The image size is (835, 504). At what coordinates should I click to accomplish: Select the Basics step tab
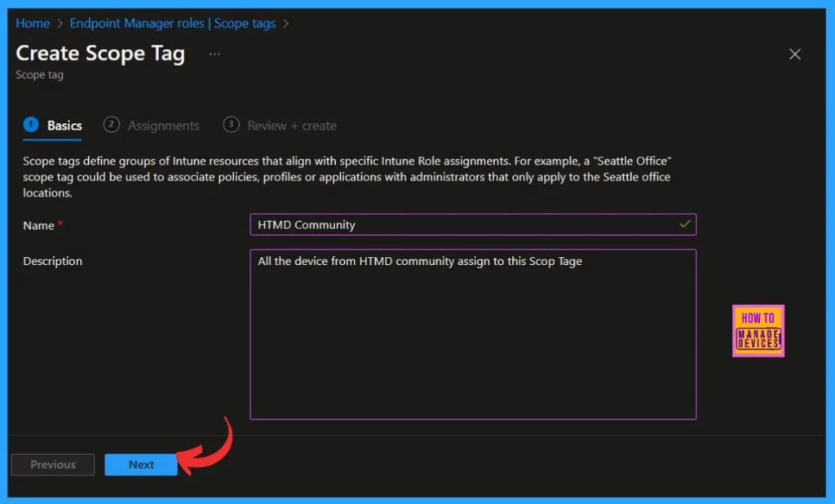pyautogui.click(x=53, y=126)
